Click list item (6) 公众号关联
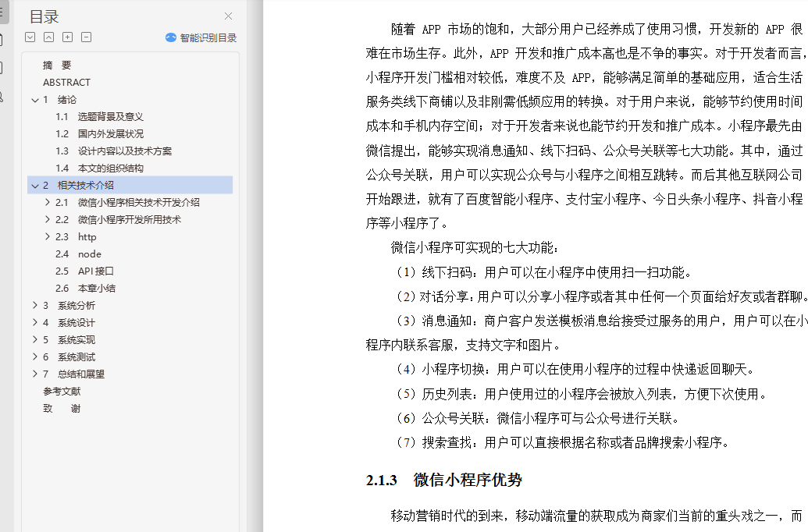 click(539, 418)
